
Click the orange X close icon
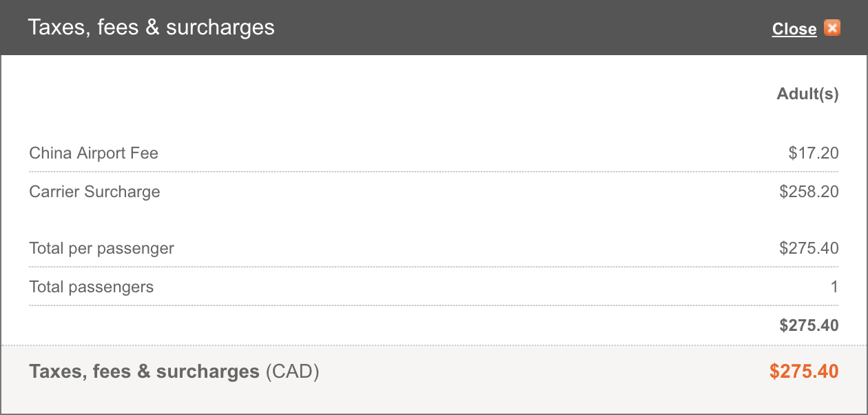coord(832,28)
